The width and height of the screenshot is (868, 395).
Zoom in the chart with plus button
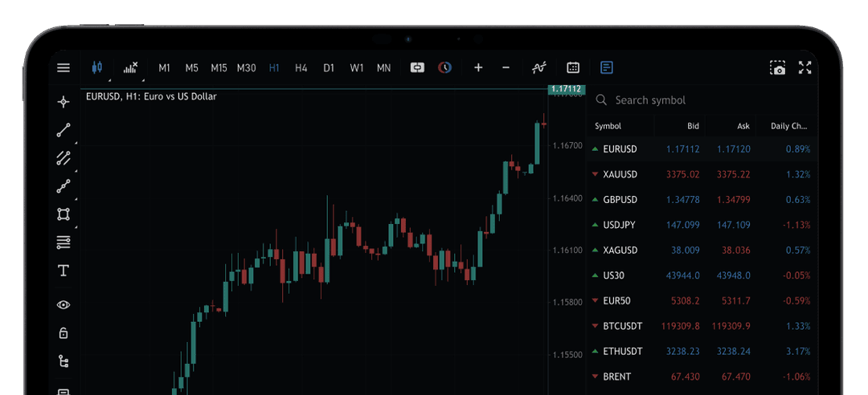click(478, 68)
